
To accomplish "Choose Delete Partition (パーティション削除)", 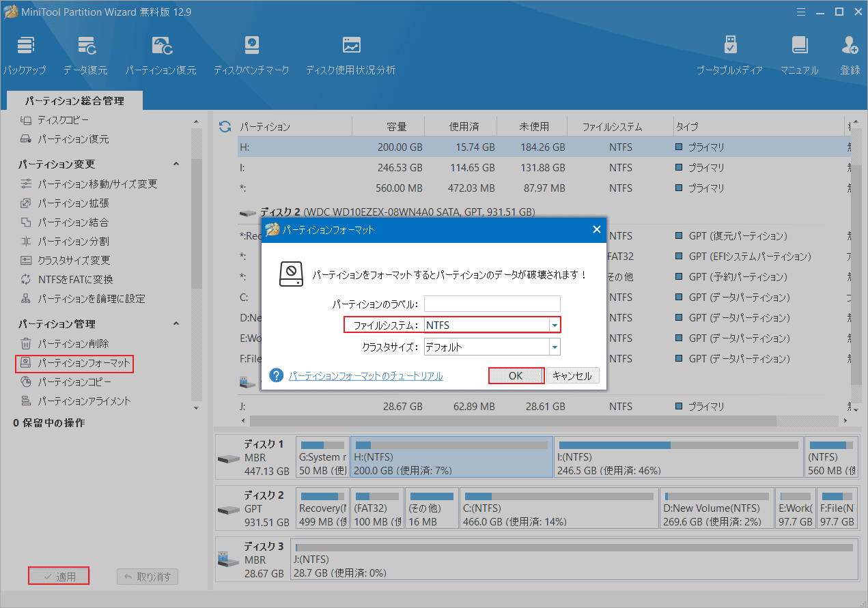I will click(x=64, y=344).
